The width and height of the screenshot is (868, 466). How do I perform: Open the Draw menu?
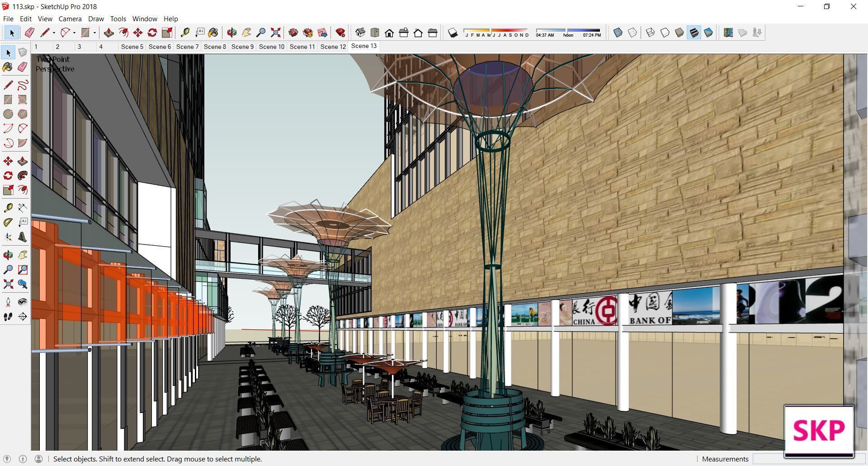point(96,19)
